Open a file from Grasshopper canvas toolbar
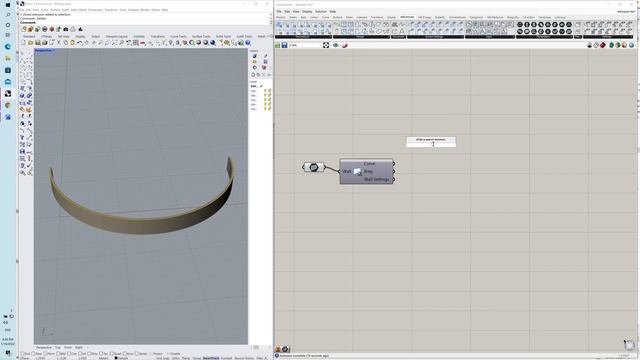This screenshot has height=360, width=640. tap(278, 45)
